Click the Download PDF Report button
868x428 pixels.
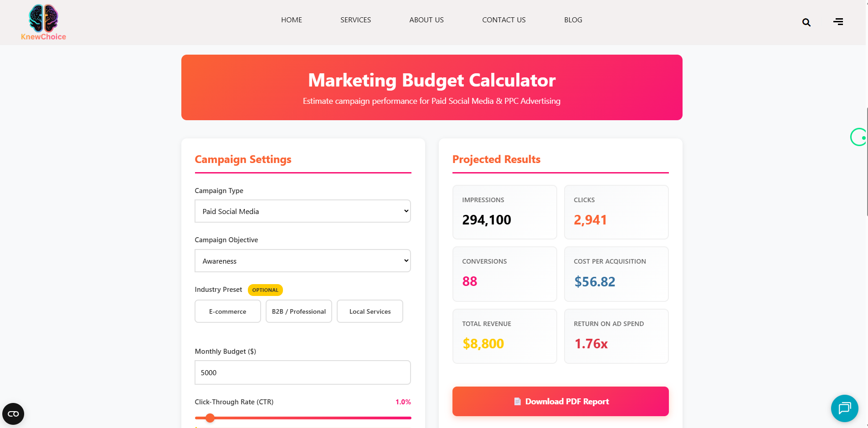560,402
